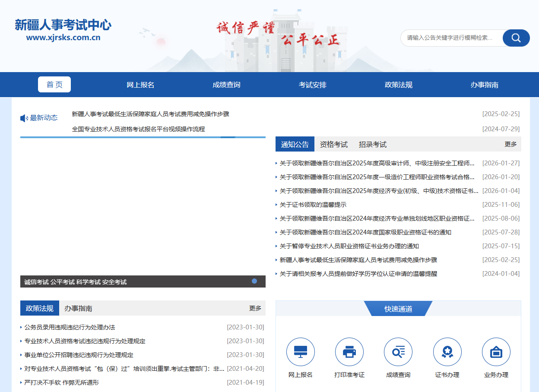Open 考试安排 in the navigation bar

(313, 85)
